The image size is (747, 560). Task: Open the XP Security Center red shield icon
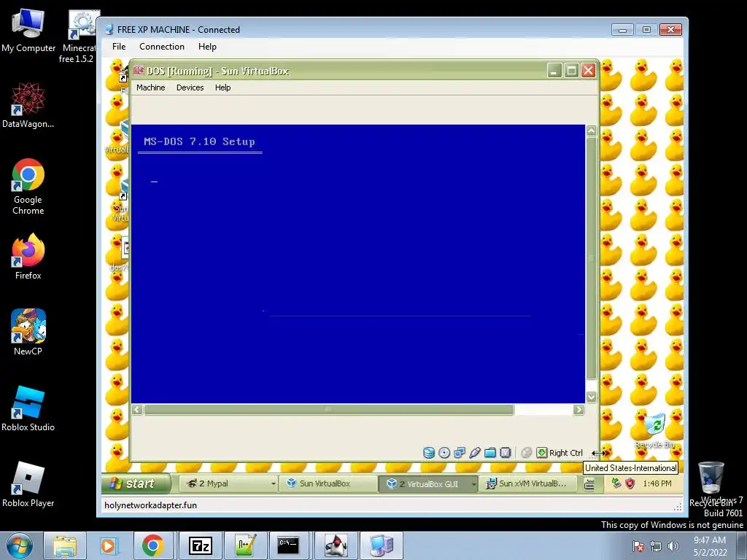point(630,483)
